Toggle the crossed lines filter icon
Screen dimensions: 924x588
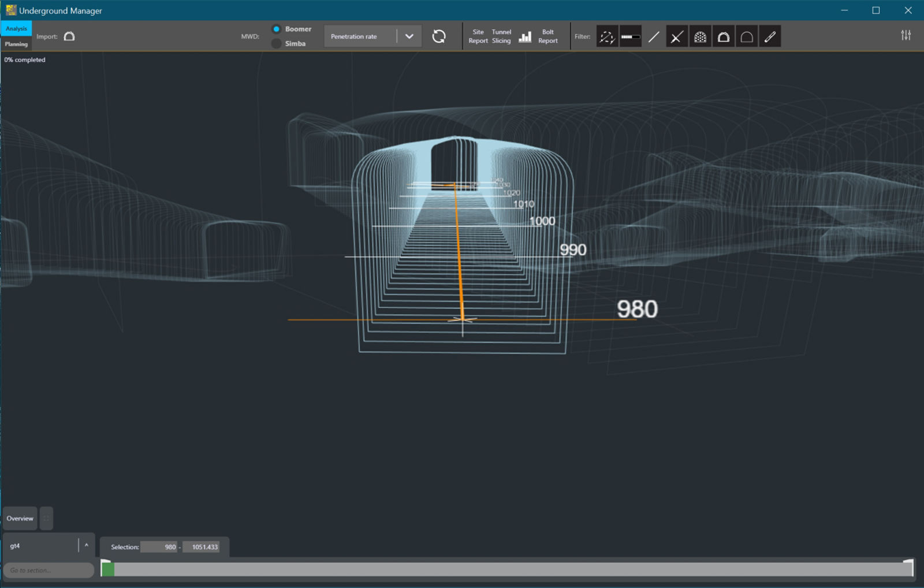click(x=677, y=36)
